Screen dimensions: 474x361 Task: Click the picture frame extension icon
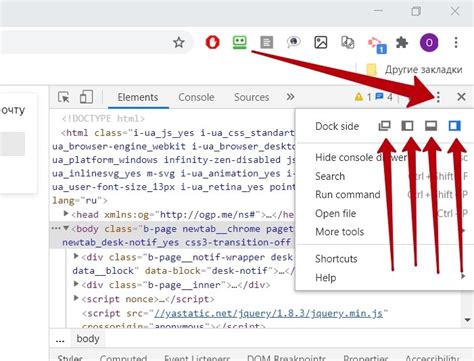click(x=321, y=42)
